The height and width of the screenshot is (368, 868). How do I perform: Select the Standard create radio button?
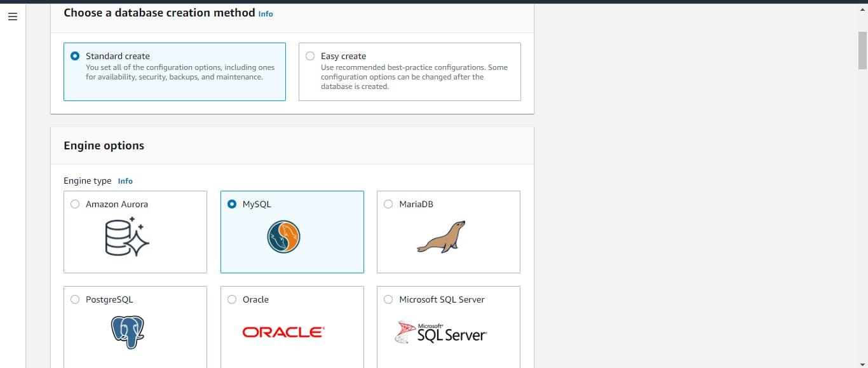(75, 56)
